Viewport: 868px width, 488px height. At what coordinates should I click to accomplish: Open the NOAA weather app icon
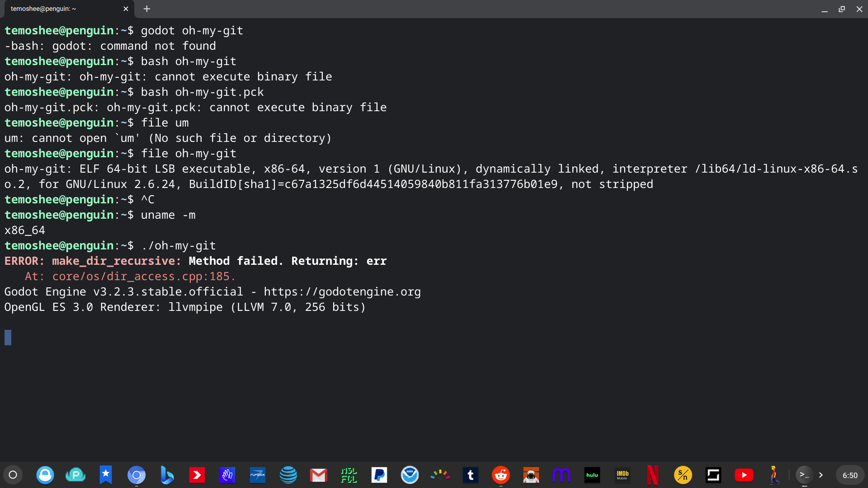coord(410,475)
